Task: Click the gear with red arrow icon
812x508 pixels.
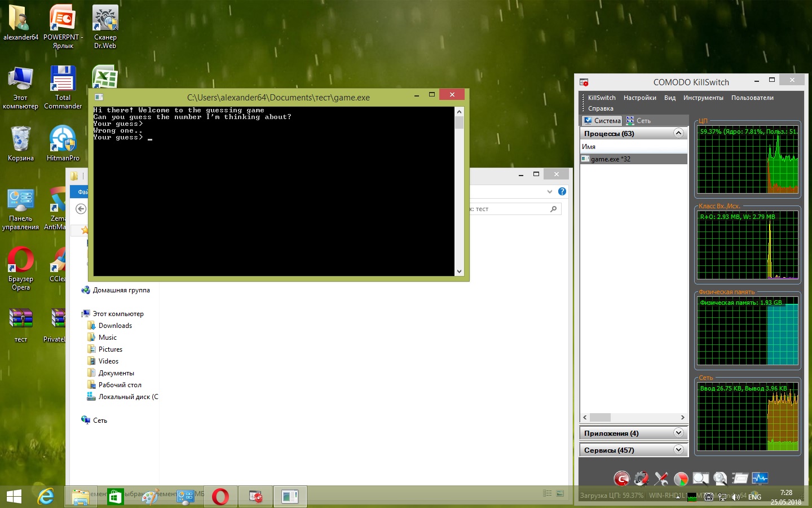Action: coord(641,479)
